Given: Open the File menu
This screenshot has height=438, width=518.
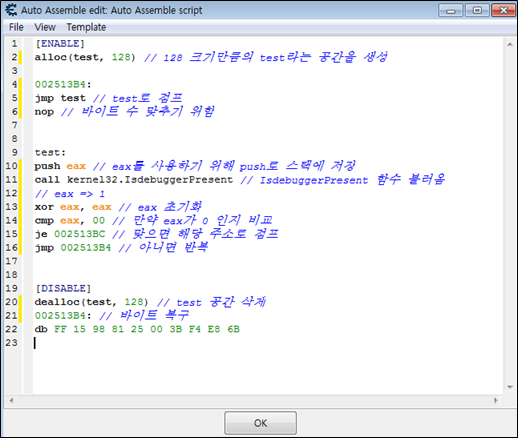Looking at the screenshot, I should pyautogui.click(x=16, y=27).
